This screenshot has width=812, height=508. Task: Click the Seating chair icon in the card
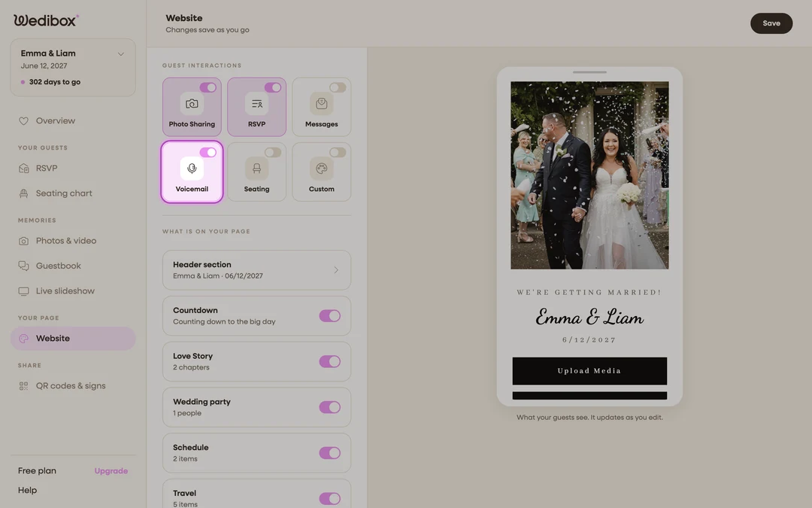tap(257, 169)
